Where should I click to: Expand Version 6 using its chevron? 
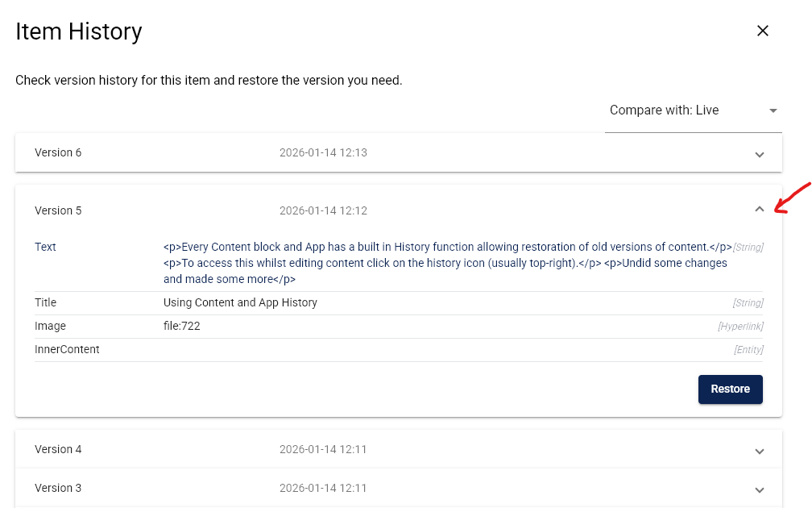coord(759,154)
